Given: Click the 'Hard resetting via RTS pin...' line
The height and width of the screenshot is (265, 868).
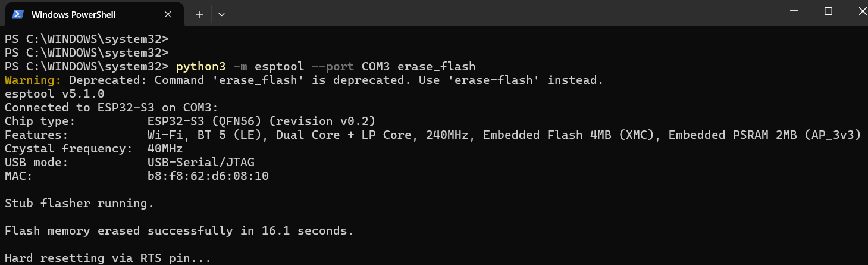Looking at the screenshot, I should coord(108,258).
